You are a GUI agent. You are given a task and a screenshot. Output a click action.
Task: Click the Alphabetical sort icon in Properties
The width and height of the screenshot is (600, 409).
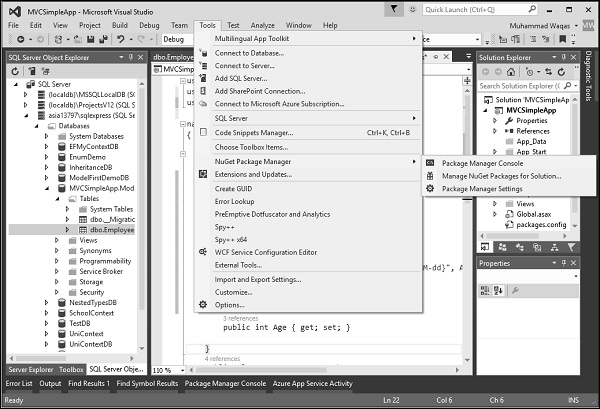click(x=498, y=291)
